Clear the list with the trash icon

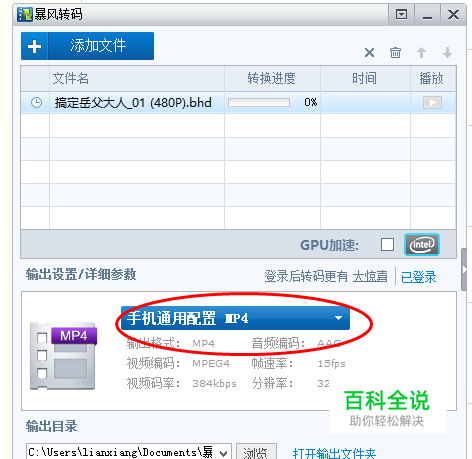pyautogui.click(x=395, y=52)
